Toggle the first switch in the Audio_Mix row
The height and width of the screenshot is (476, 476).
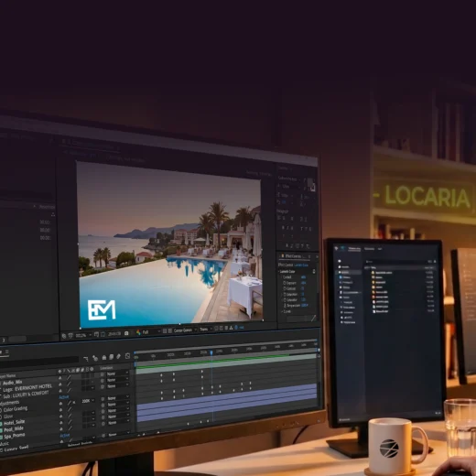pos(60,377)
